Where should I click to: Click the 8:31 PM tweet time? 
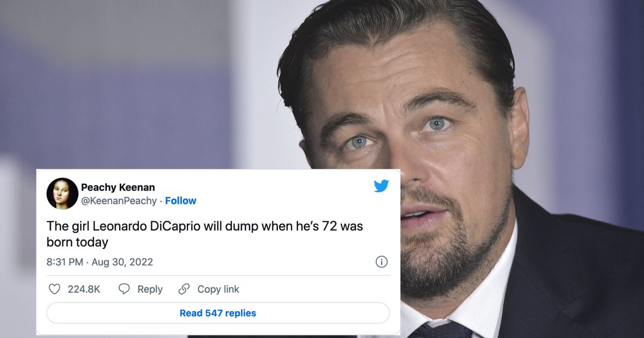[x=64, y=262]
